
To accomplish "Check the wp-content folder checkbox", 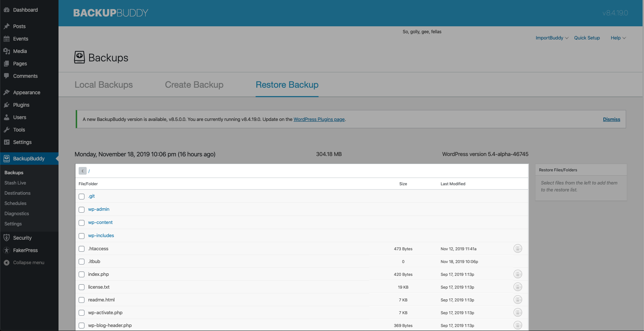I will (x=82, y=223).
